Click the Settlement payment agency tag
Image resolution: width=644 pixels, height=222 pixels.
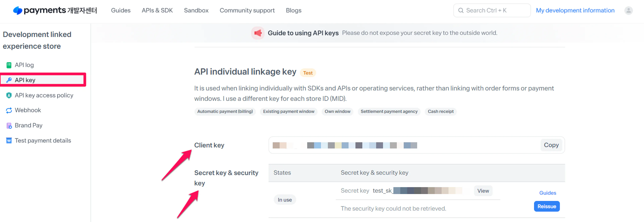coord(389,112)
